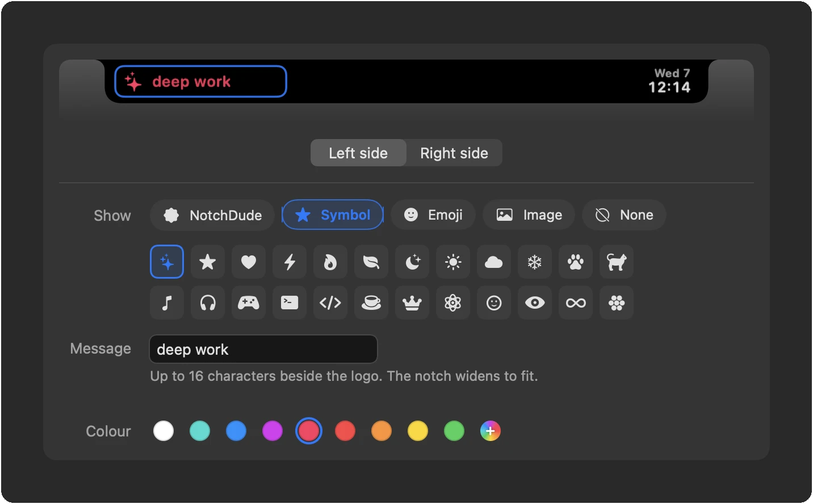Viewport: 813px width, 504px height.
Task: Select the Image show option
Action: 529,215
